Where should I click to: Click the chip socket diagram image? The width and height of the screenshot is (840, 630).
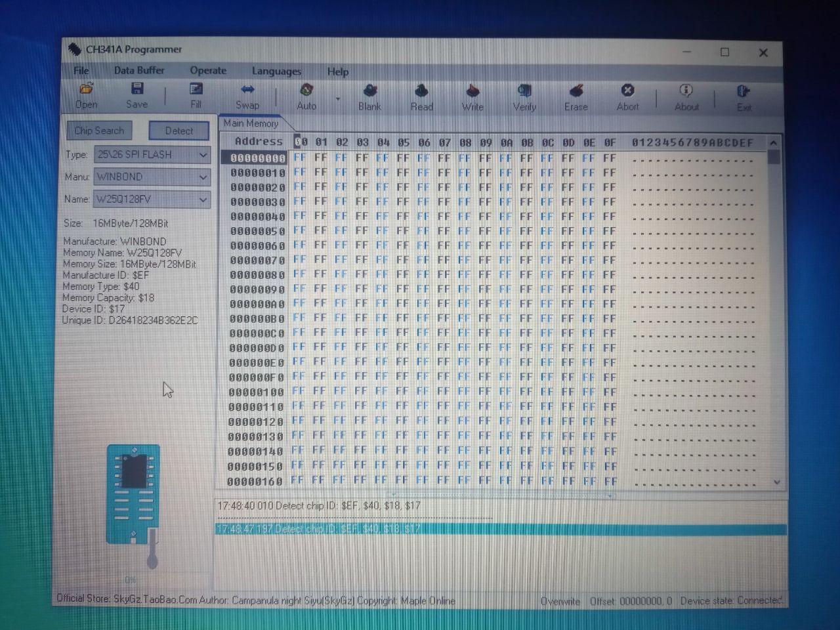pyautogui.click(x=135, y=493)
